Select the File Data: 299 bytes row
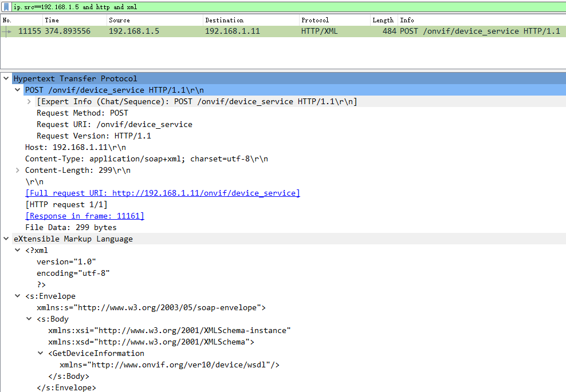Viewport: 566px width, 392px height. pyautogui.click(x=70, y=227)
